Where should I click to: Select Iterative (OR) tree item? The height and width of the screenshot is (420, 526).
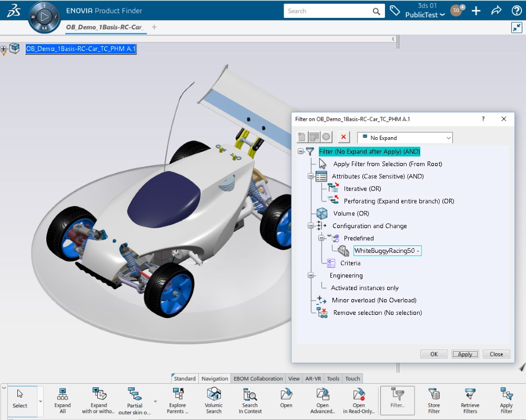[x=362, y=189]
